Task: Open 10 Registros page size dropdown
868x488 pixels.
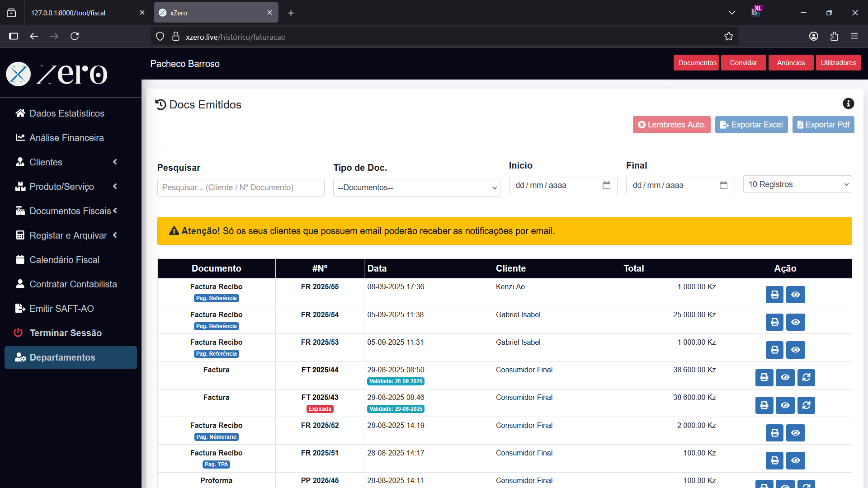Action: tap(797, 184)
